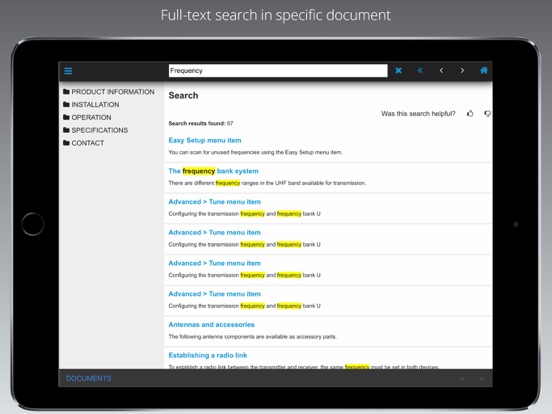Open The frequency bank system result
This screenshot has height=414, width=552.
pos(213,171)
